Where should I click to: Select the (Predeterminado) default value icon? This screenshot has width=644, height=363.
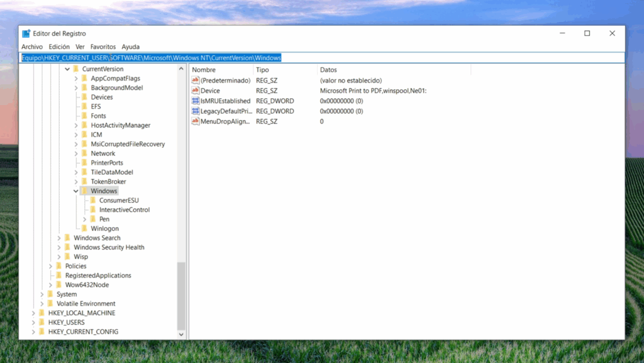click(x=196, y=81)
